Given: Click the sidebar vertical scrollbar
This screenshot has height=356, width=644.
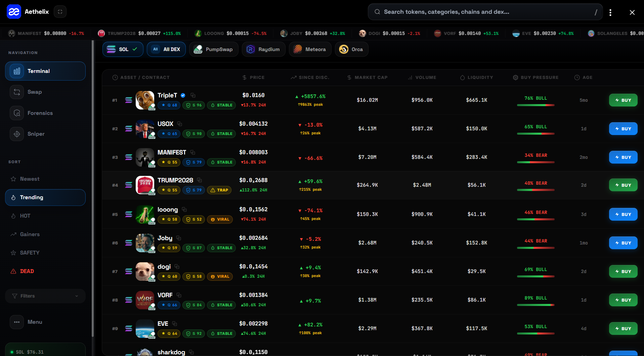Looking at the screenshot, I should [93, 188].
